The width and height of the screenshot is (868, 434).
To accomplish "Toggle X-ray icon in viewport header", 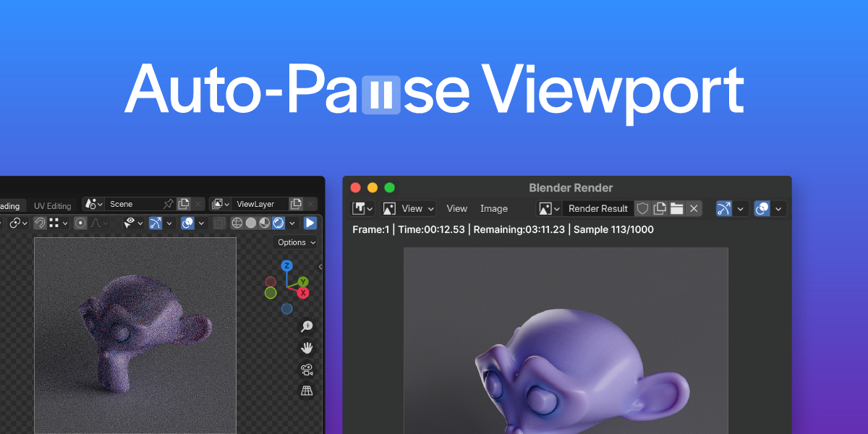I will 219,223.
